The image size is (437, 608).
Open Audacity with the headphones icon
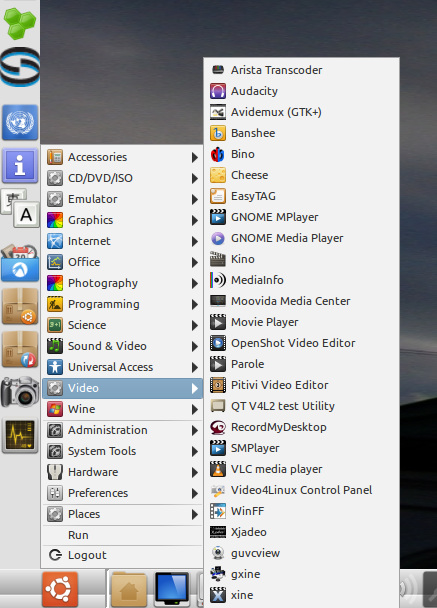click(x=301, y=91)
